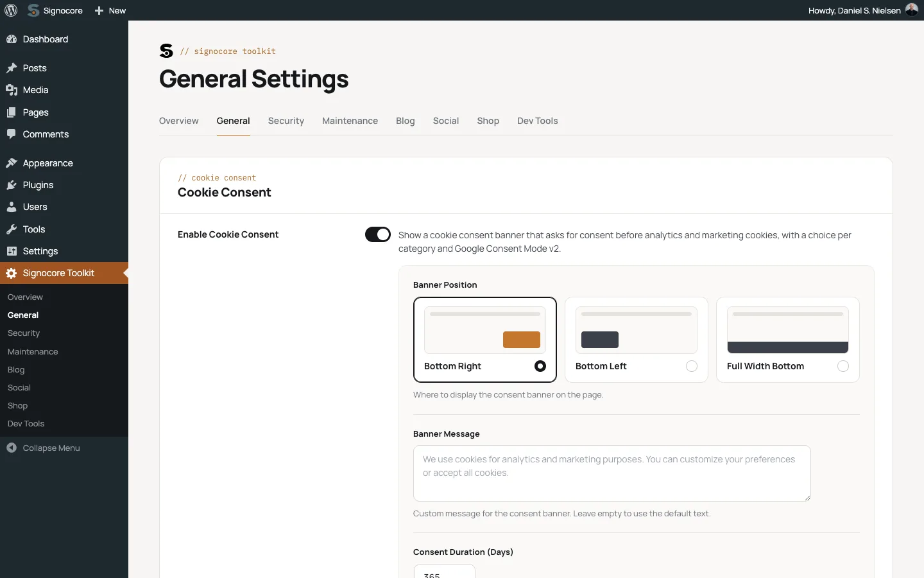Image resolution: width=924 pixels, height=578 pixels.
Task: Click the Comments bubble icon
Action: coord(12,134)
